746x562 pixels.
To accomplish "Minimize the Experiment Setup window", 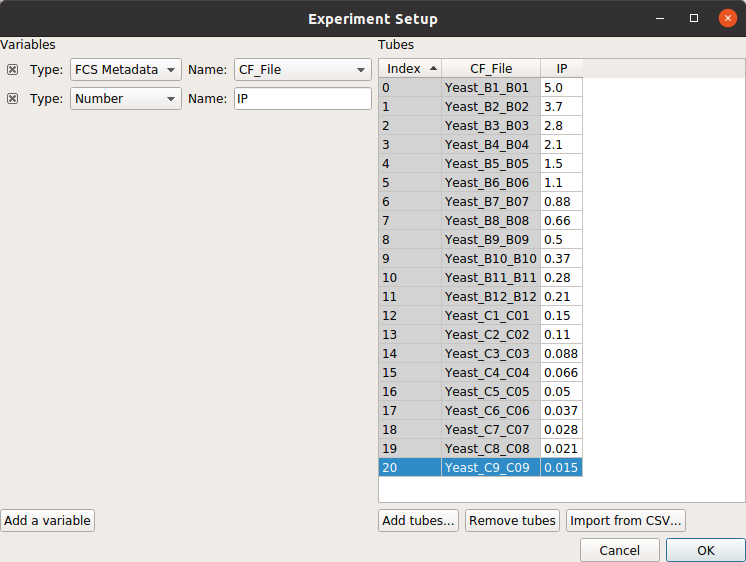I will 660,19.
